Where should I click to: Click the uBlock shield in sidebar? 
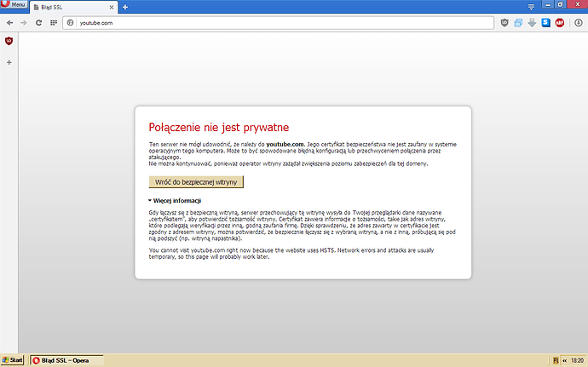coord(9,41)
